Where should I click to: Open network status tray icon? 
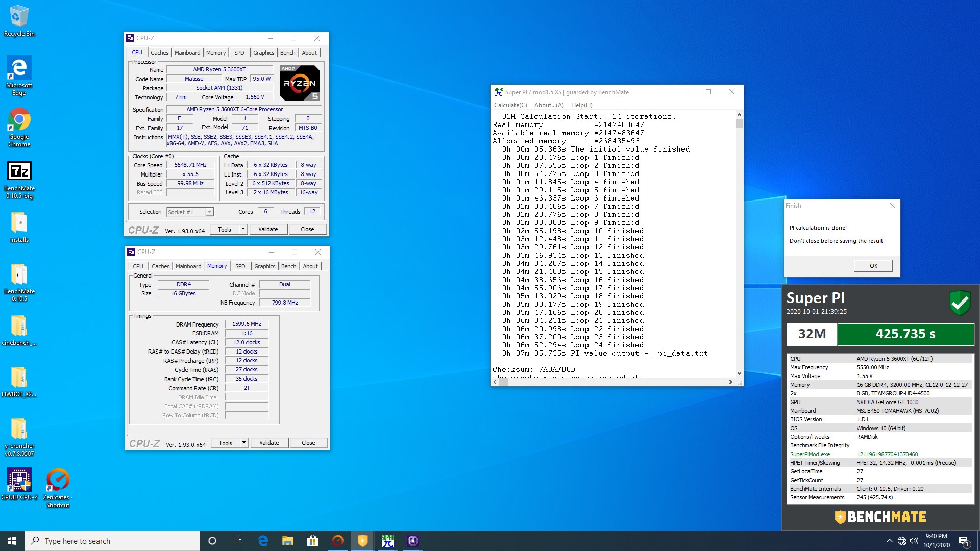pyautogui.click(x=902, y=541)
